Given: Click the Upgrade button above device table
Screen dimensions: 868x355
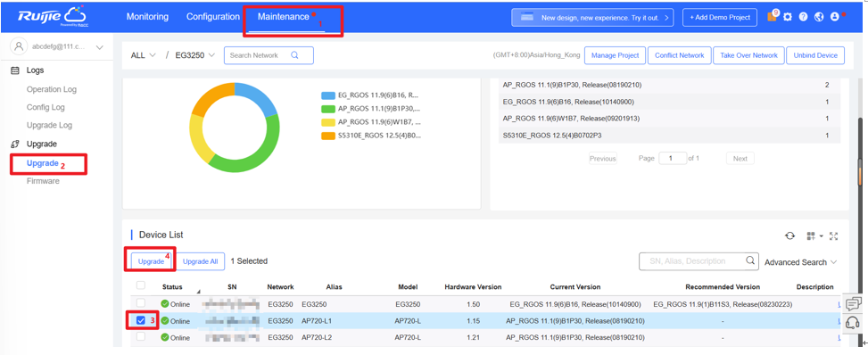Looking at the screenshot, I should pyautogui.click(x=151, y=261).
